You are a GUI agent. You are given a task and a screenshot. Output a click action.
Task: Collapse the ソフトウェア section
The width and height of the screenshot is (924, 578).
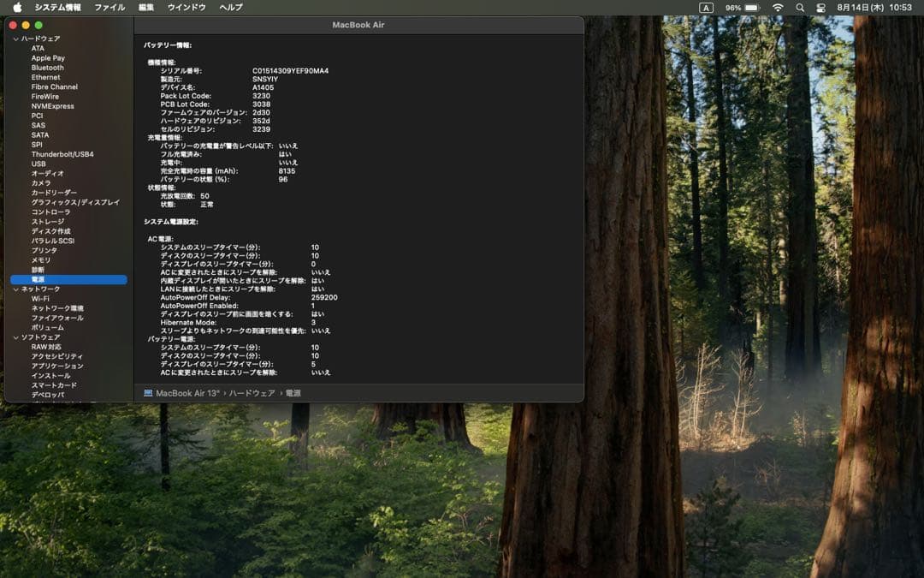15,337
